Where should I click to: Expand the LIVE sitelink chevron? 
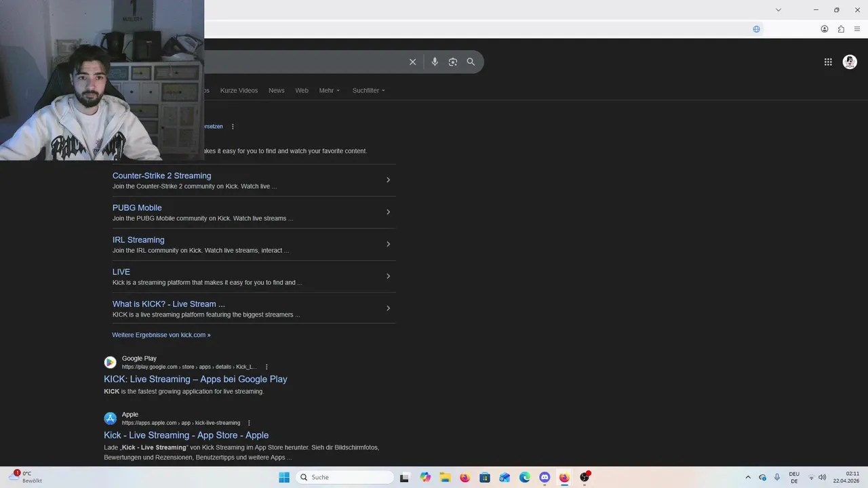(x=388, y=276)
